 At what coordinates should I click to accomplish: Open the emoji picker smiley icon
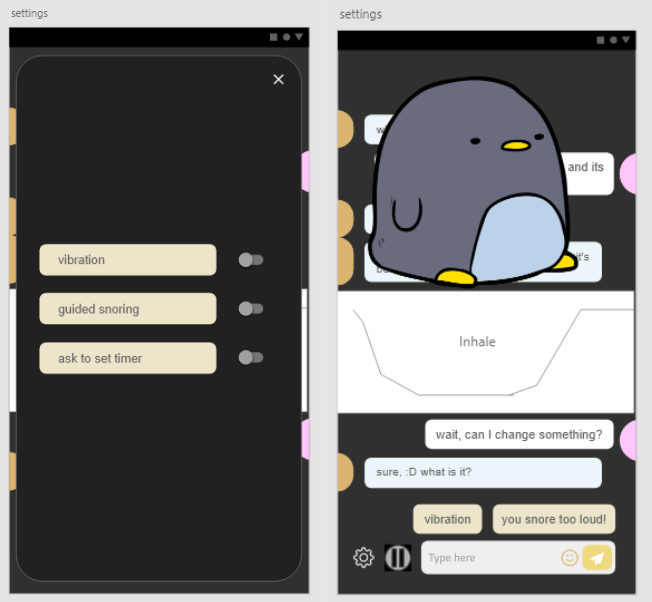point(570,558)
